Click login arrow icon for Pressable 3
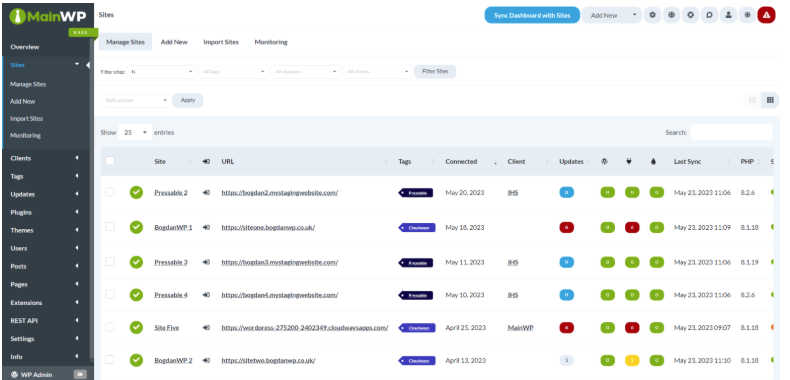Screen dimensions: 790x380 tap(206, 262)
